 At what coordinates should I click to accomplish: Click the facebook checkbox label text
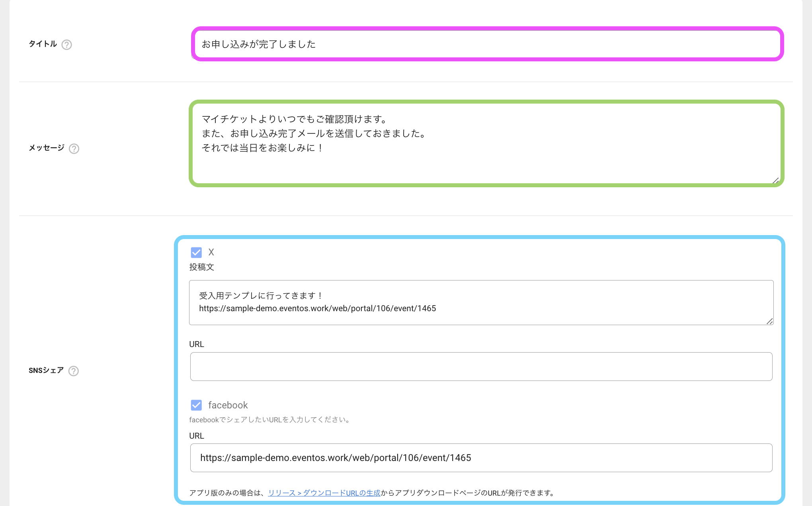(x=228, y=405)
